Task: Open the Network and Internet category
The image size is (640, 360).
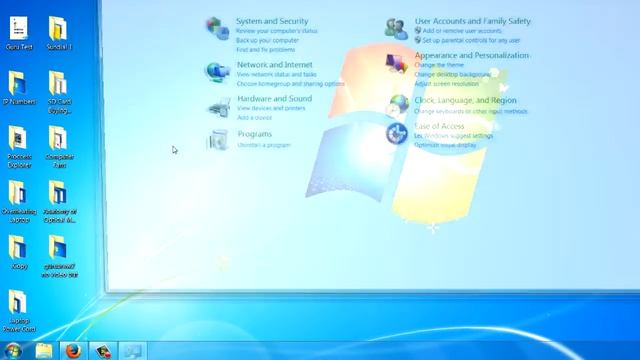Action: click(x=275, y=64)
